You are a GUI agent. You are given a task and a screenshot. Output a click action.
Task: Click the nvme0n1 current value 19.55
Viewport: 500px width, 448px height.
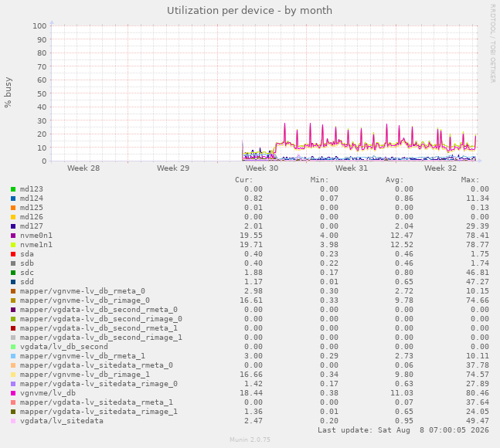click(x=251, y=236)
